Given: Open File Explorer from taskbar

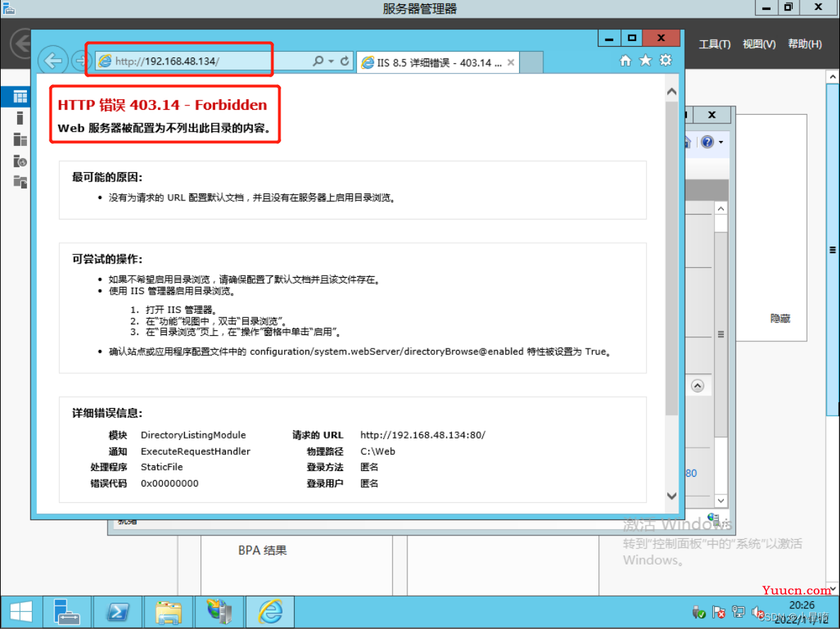Looking at the screenshot, I should (x=169, y=612).
